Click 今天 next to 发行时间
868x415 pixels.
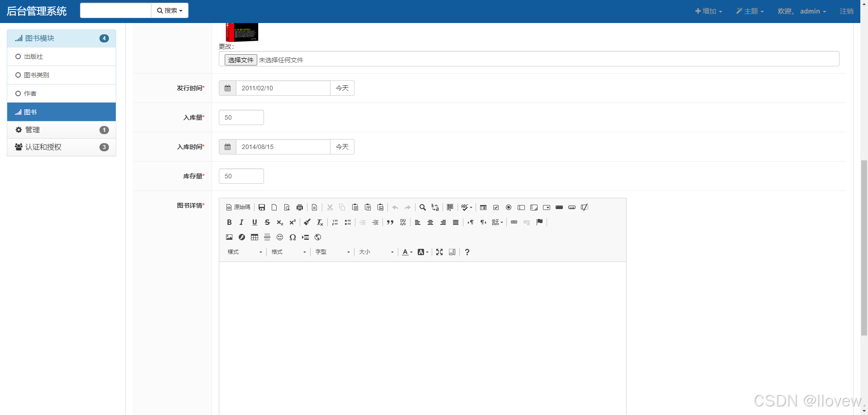coord(342,88)
